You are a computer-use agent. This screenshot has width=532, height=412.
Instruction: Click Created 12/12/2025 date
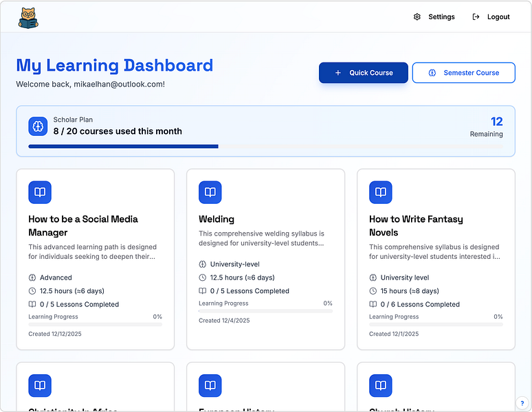click(55, 334)
